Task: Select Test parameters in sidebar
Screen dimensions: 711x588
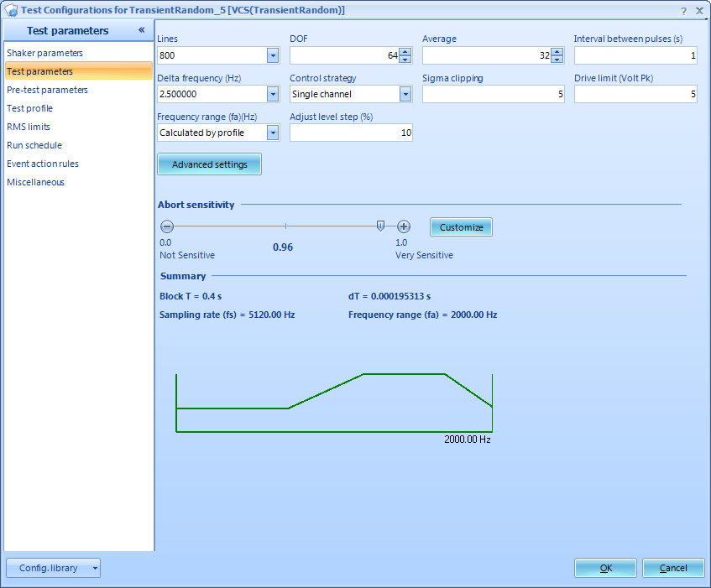Action: point(79,71)
